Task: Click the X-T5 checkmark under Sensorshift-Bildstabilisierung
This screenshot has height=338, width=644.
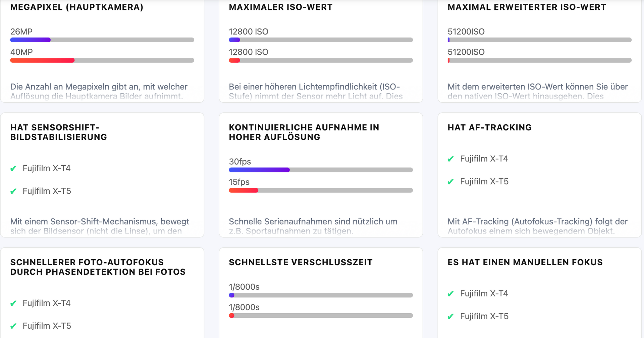Action: (13, 191)
